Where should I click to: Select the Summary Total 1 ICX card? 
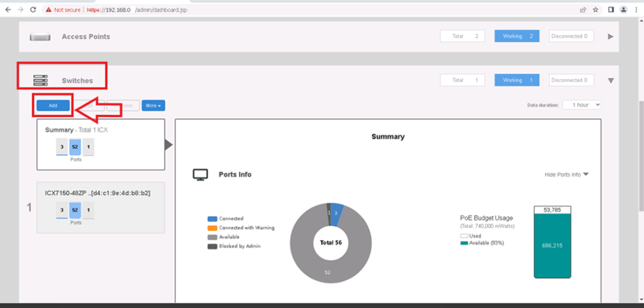pyautogui.click(x=100, y=144)
